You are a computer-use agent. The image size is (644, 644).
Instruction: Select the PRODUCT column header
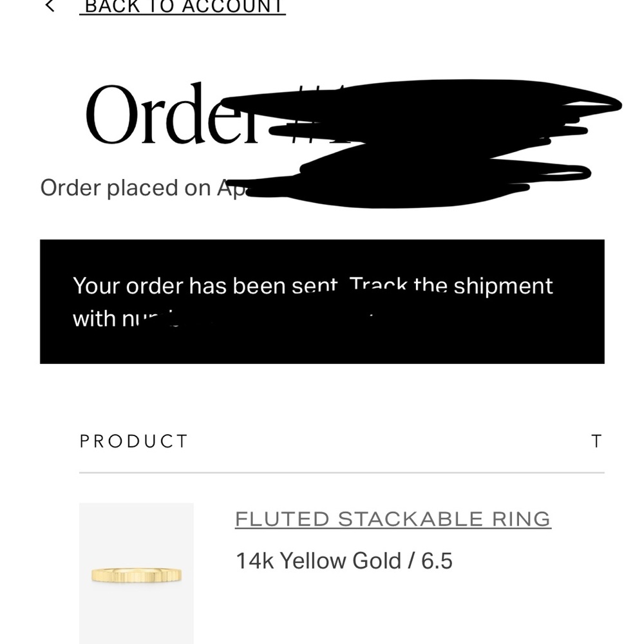click(x=133, y=441)
